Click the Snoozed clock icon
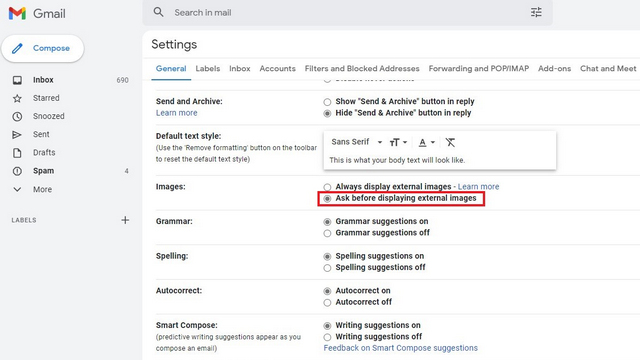The width and height of the screenshot is (640, 360). [x=17, y=116]
